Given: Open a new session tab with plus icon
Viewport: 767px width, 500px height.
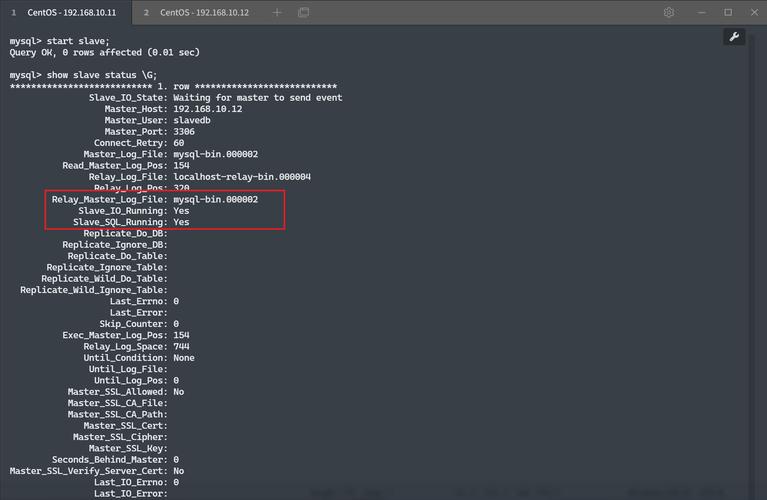Looking at the screenshot, I should 277,12.
